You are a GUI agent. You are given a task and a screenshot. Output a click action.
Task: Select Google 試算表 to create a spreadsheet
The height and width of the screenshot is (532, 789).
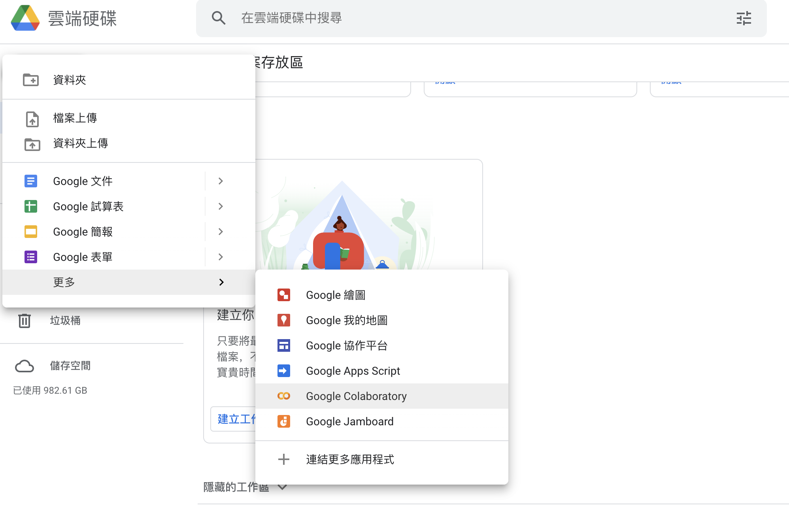[88, 206]
